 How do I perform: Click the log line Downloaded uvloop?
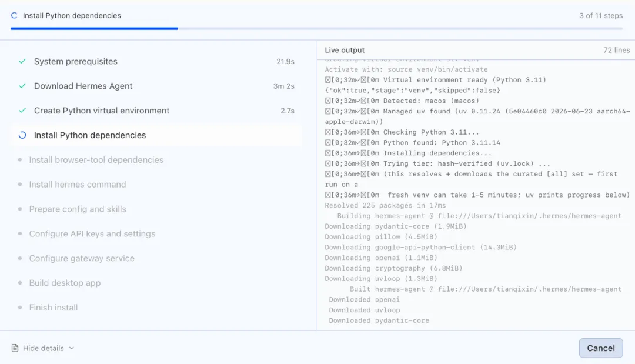365,310
